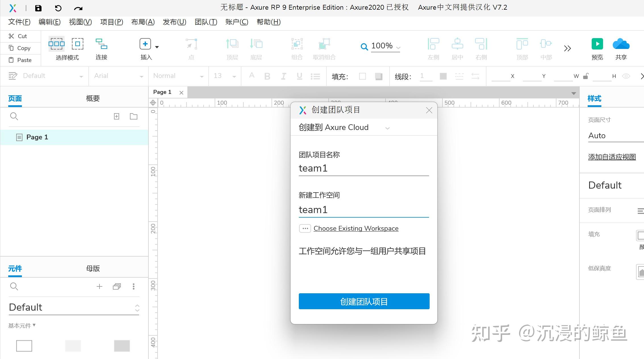Toggle underline text formatting
644x359 pixels.
299,76
